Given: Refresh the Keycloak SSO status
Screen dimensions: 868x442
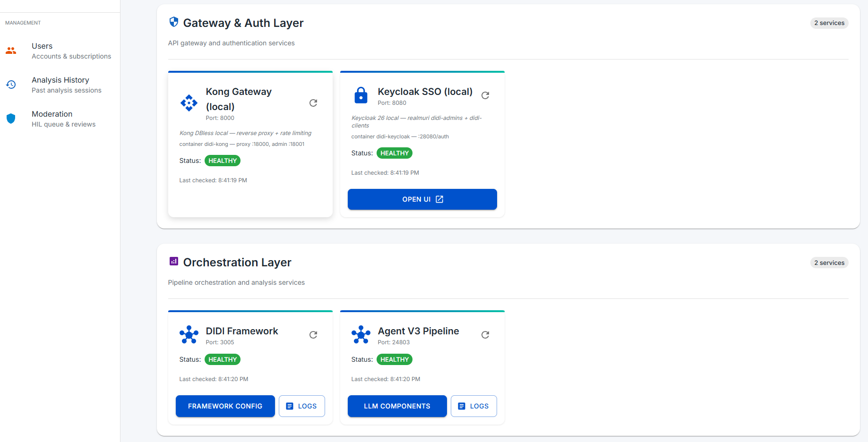Looking at the screenshot, I should 485,95.
